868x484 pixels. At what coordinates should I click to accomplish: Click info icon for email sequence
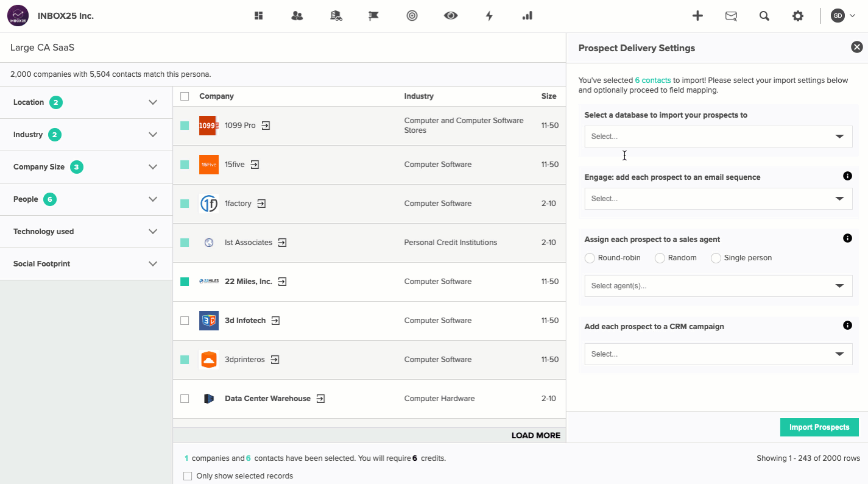tap(847, 176)
